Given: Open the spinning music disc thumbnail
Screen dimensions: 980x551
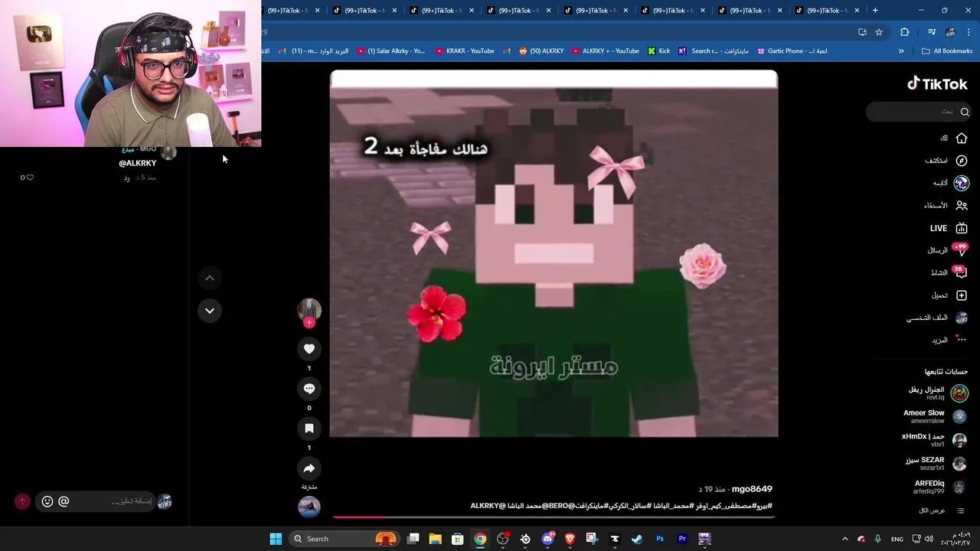Looking at the screenshot, I should tap(309, 507).
